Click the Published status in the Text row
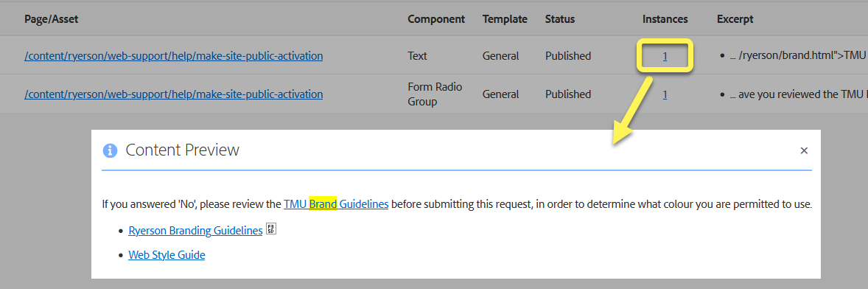Viewport: 868px width, 289px height. pyautogui.click(x=568, y=56)
